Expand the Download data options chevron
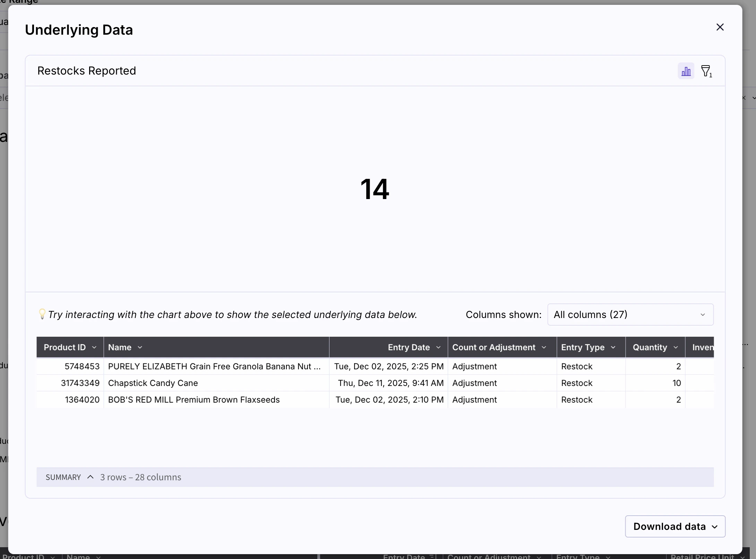 coord(715,526)
